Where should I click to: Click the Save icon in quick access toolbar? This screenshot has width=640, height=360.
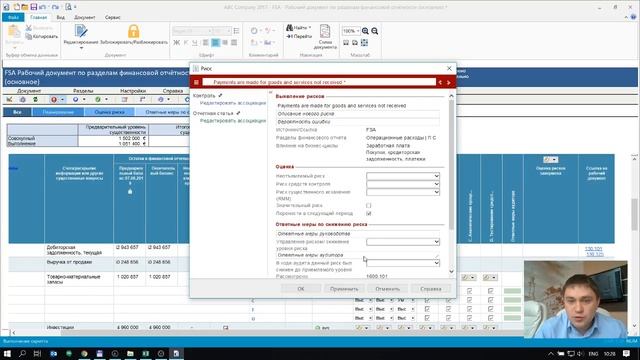[34, 7]
